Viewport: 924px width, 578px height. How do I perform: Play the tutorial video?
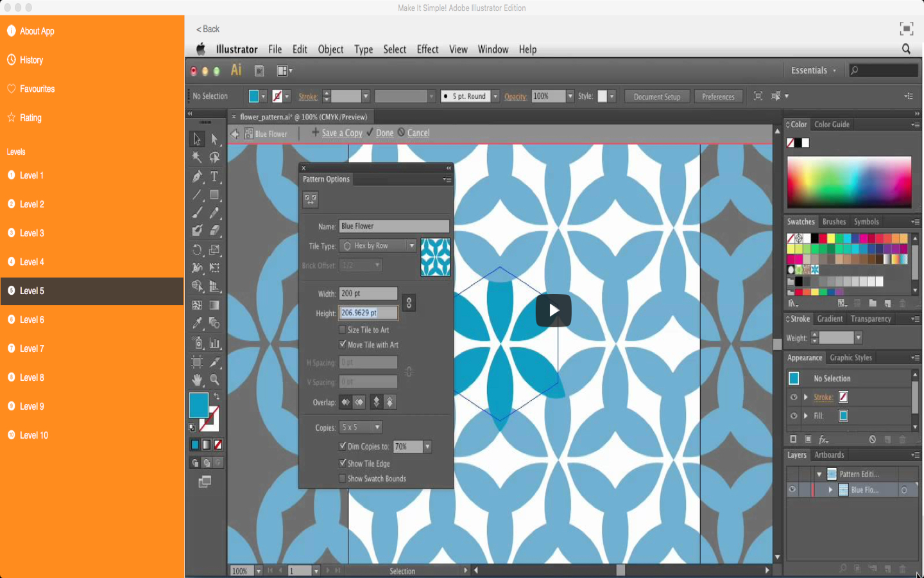coord(553,311)
